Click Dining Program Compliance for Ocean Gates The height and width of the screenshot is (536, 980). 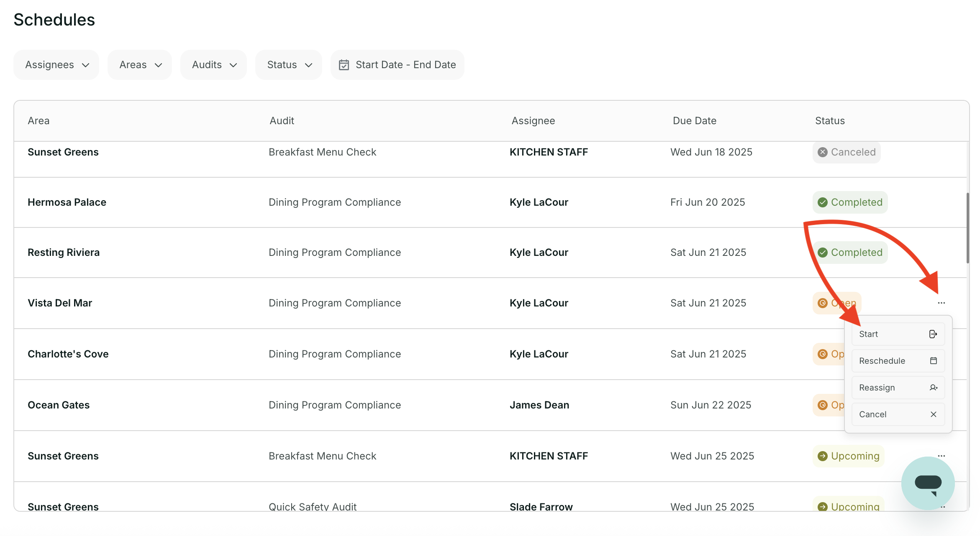tap(335, 405)
